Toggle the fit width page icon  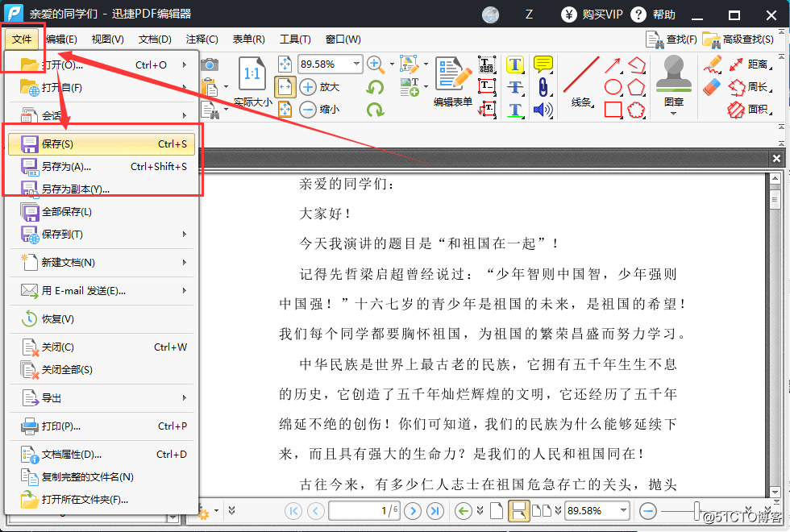point(285,87)
